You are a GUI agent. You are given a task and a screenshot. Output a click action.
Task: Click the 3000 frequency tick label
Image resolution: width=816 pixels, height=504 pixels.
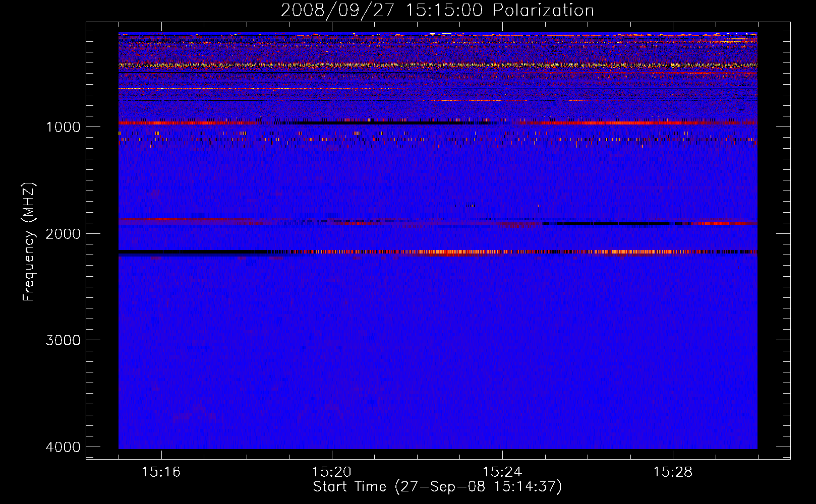[63, 340]
